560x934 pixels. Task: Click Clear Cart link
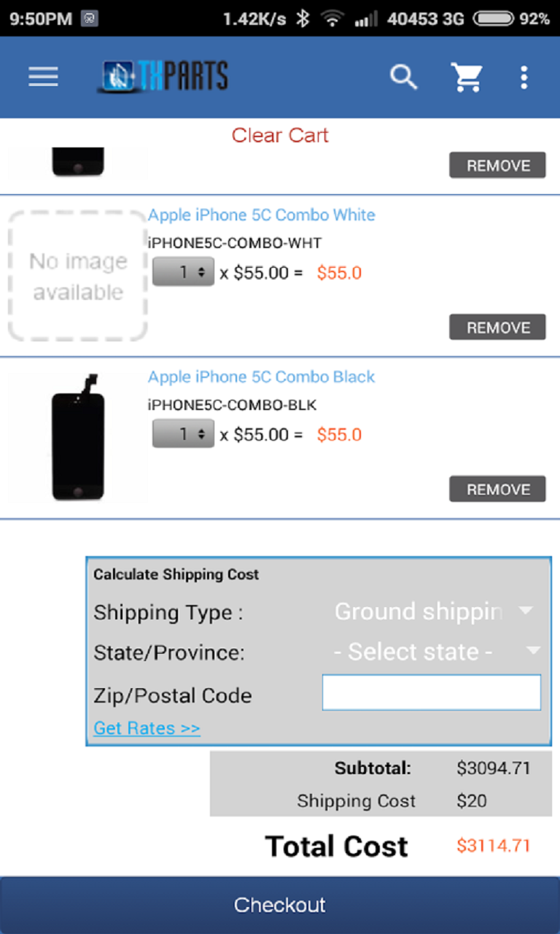(280, 135)
